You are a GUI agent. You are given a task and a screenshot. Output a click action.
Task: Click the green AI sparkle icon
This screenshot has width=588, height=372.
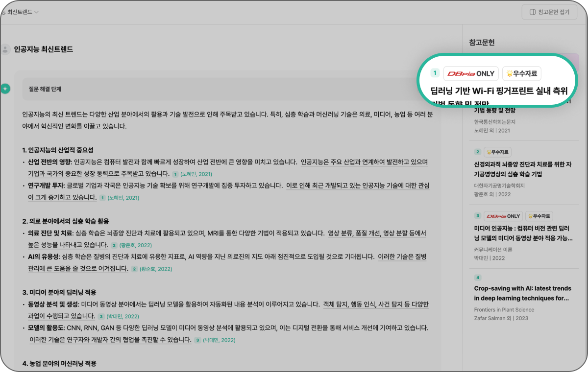pos(5,89)
